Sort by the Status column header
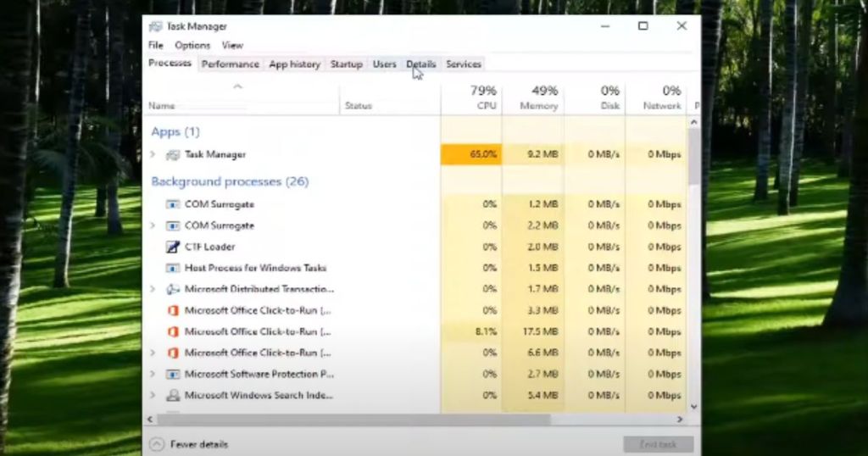Screen dimensions: 868x456 tap(390, 100)
